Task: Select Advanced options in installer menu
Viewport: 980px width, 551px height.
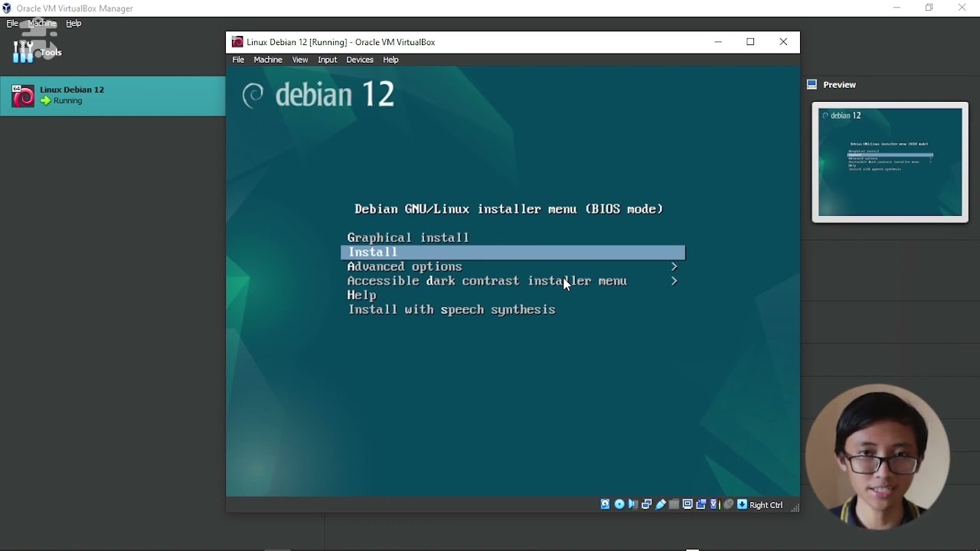Action: (404, 266)
